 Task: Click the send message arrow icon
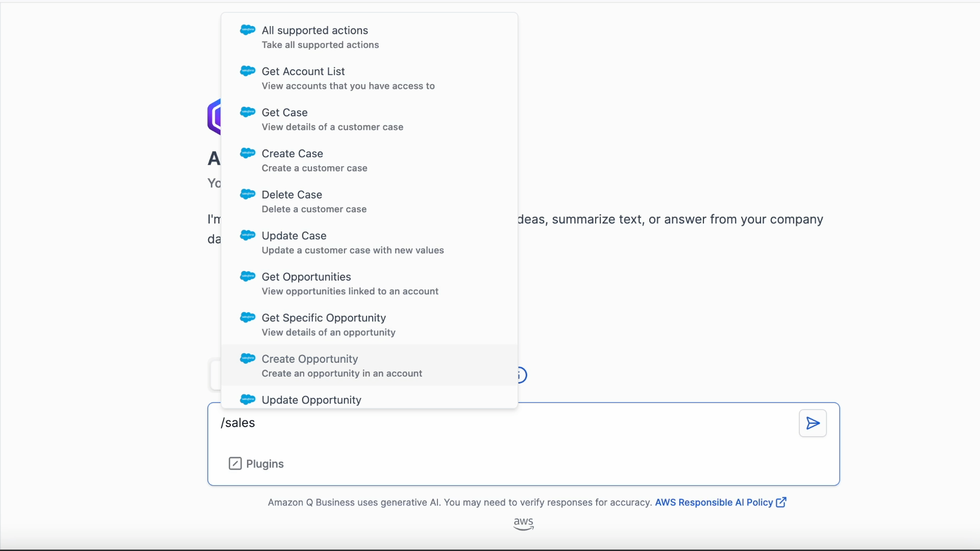(x=813, y=423)
